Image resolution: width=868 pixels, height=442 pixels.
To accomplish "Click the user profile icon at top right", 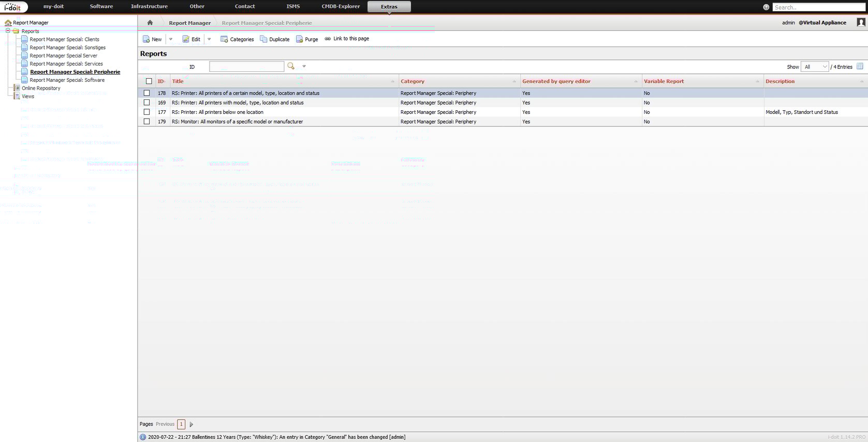I will pyautogui.click(x=861, y=22).
